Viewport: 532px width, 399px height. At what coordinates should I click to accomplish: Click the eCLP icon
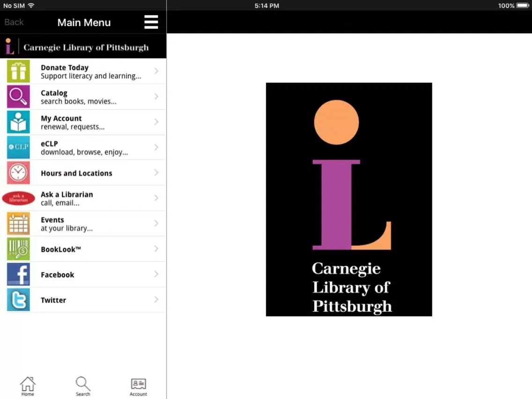click(x=18, y=147)
